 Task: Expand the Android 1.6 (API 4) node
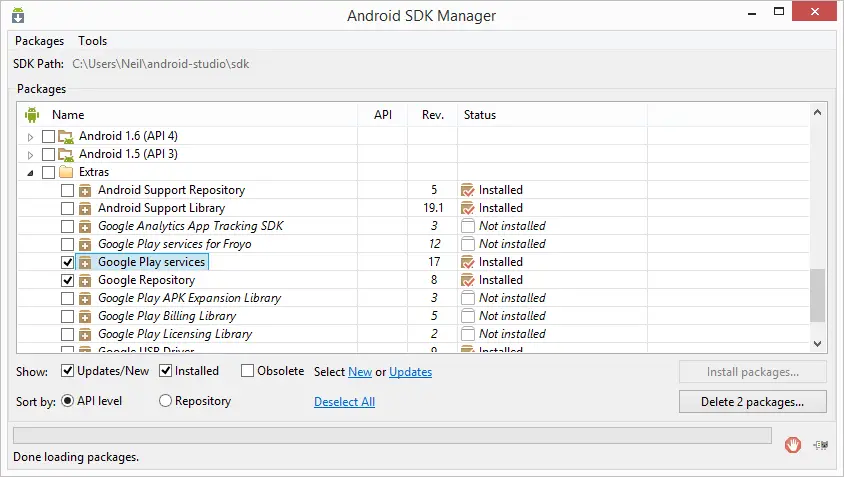[x=31, y=137]
